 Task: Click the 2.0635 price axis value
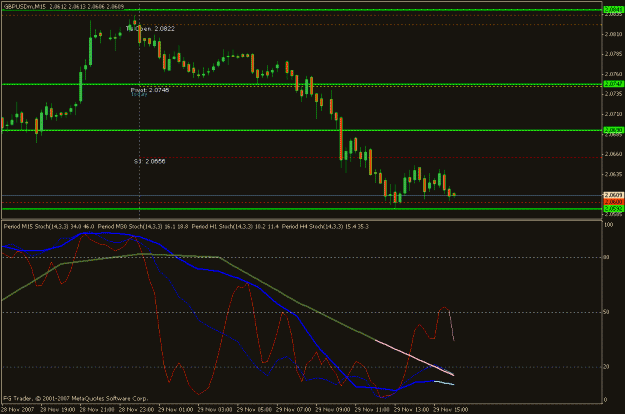[x=613, y=174]
